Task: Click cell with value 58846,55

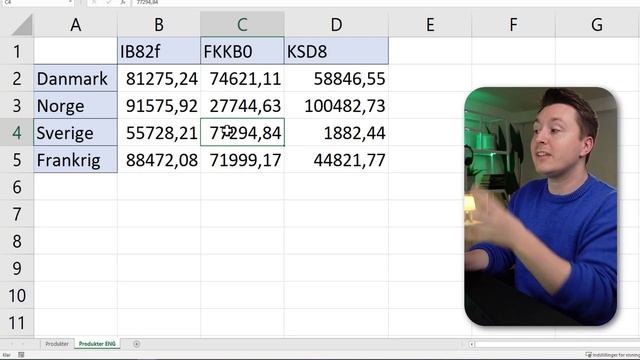Action: [336, 78]
